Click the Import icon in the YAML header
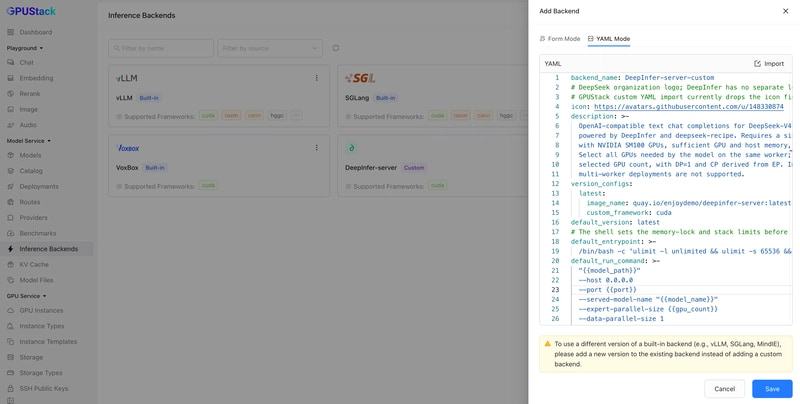 [x=757, y=64]
